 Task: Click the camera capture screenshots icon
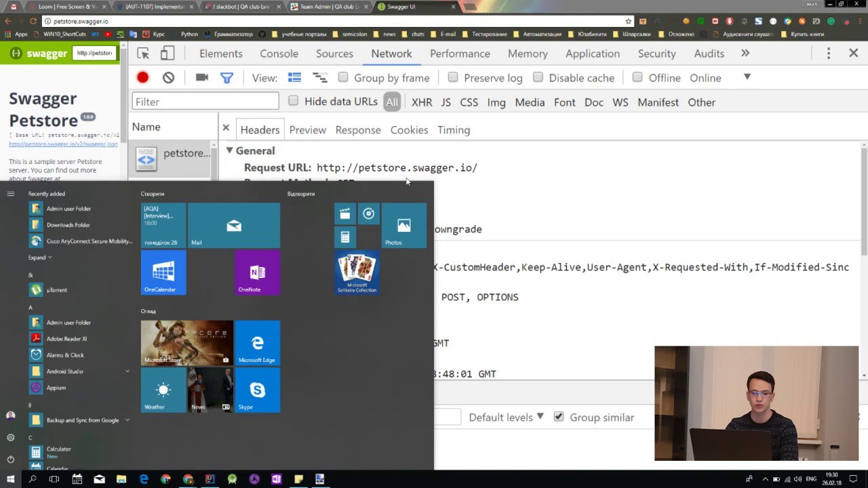click(201, 77)
